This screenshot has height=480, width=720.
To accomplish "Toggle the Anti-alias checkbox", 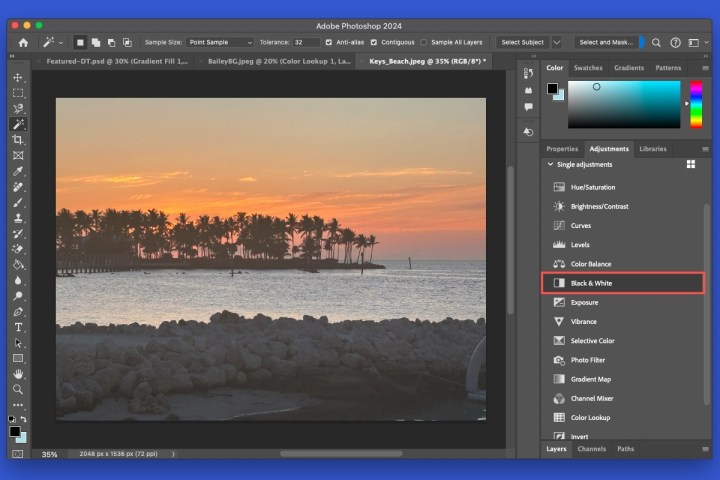I will pyautogui.click(x=330, y=43).
